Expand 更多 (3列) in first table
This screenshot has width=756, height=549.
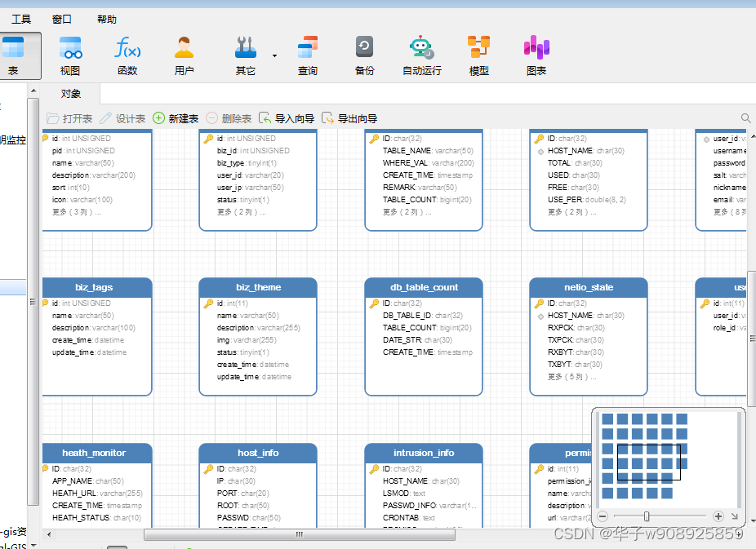77,212
